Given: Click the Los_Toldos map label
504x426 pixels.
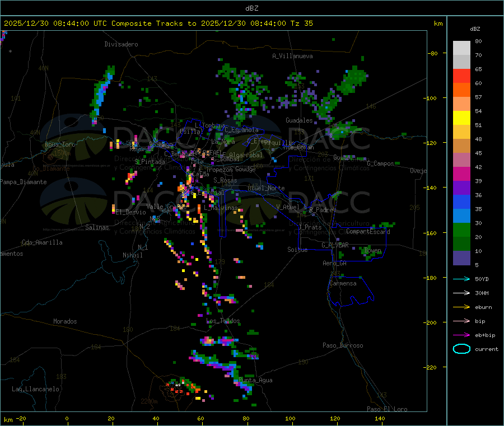Looking at the screenshot, I should pos(223,321).
